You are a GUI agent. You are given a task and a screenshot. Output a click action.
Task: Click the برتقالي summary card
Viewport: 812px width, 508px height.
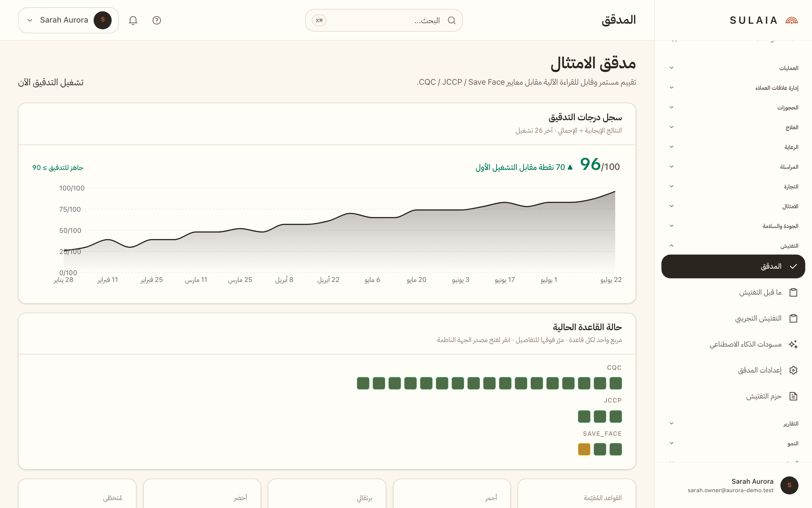tap(327, 494)
